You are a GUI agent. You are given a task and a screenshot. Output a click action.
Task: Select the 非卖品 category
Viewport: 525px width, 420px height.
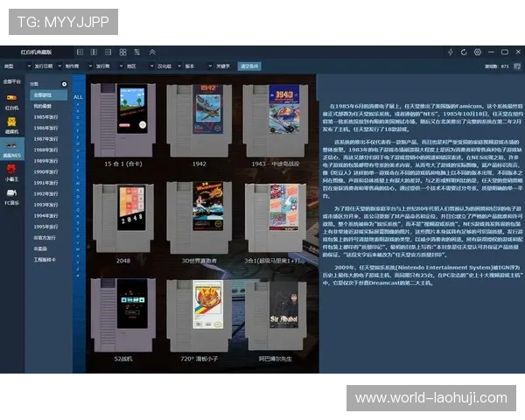click(x=40, y=248)
